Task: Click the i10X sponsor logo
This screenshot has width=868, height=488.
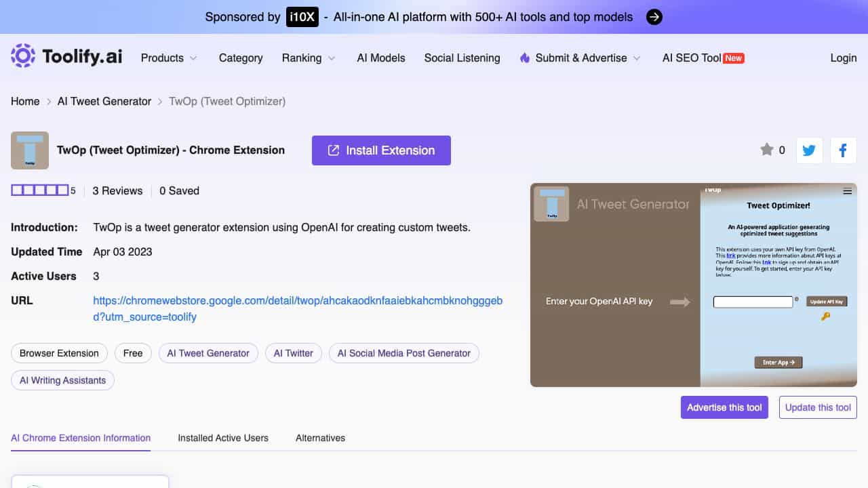Action: click(x=302, y=17)
